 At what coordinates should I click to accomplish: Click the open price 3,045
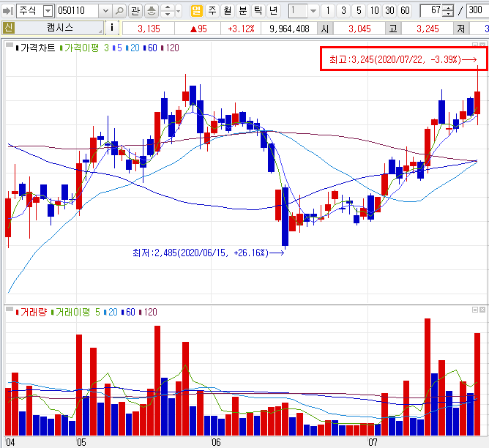[x=359, y=29]
